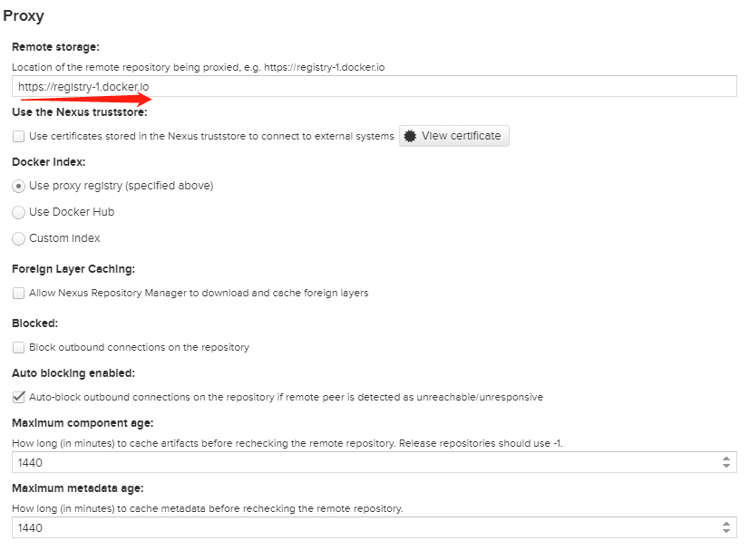Click the Remote storage label
Image resolution: width=750 pixels, height=560 pixels.
(55, 47)
